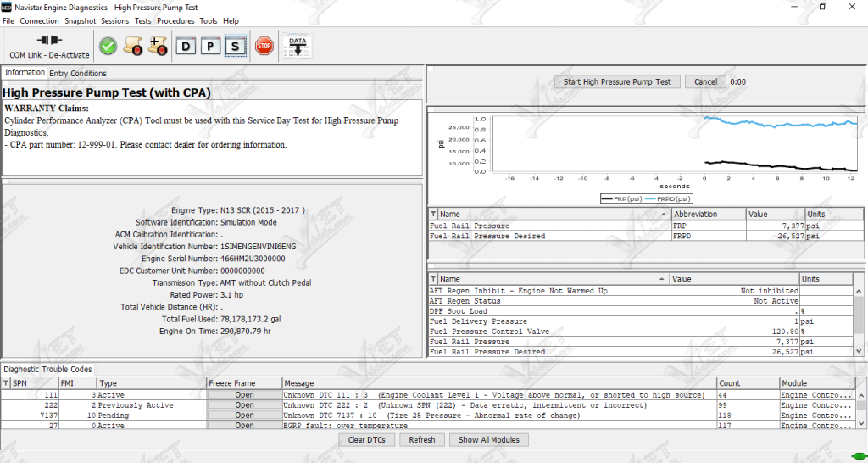Click the NED app icon in title bar
Viewport: 868px width, 463px height.
coord(7,7)
